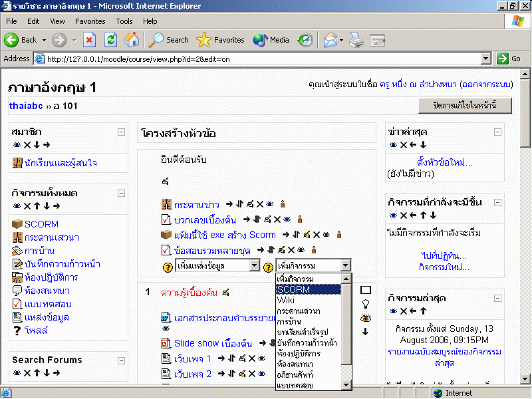Delete the บวกเลขเบื้องต้น quiz using its X icon
The image size is (532, 399).
[x=277, y=219]
